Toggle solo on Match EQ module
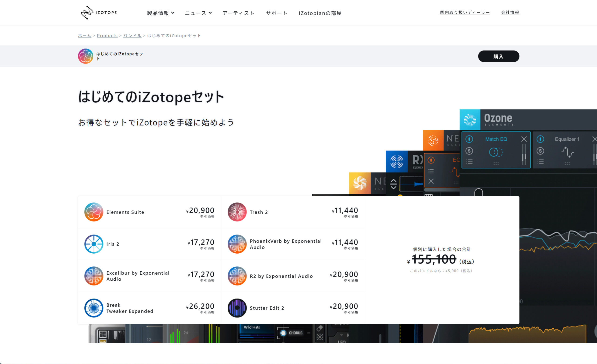The width and height of the screenshot is (597, 364). (469, 151)
